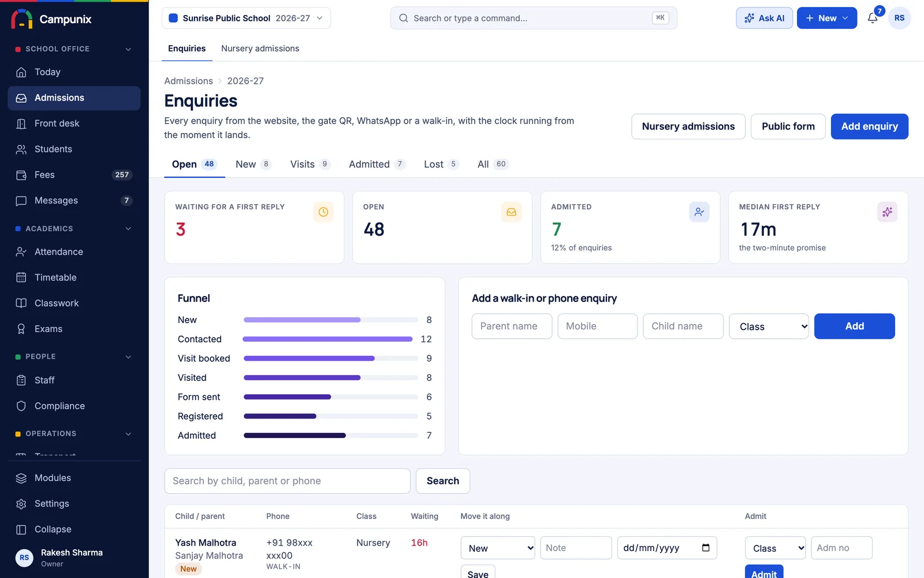Switch to the Nursery admissions top tab
This screenshot has height=578, width=924.
pyautogui.click(x=260, y=49)
